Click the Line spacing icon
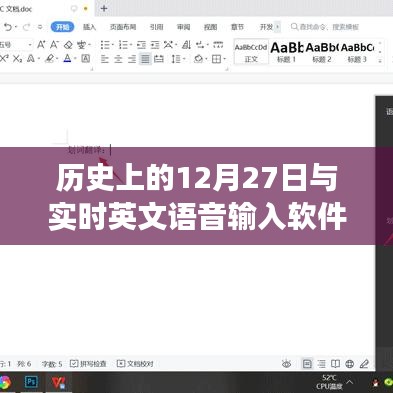This screenshot has width=393, height=393. tap(176, 59)
